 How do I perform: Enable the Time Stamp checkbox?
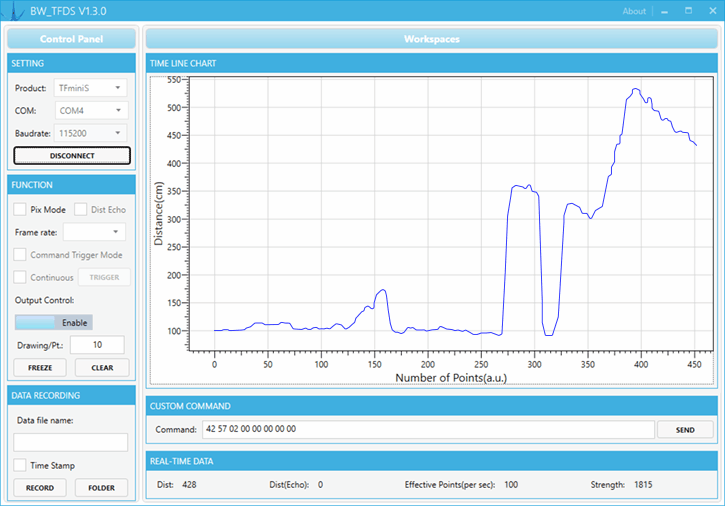click(21, 465)
